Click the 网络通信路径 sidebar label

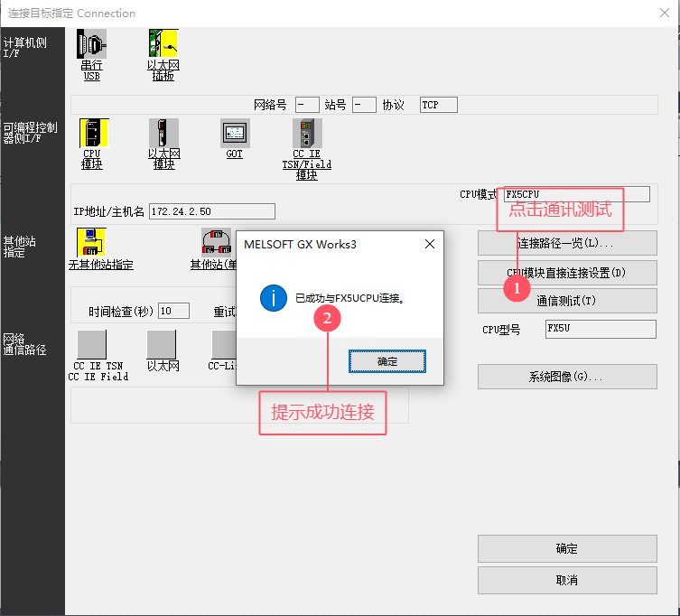click(24, 344)
